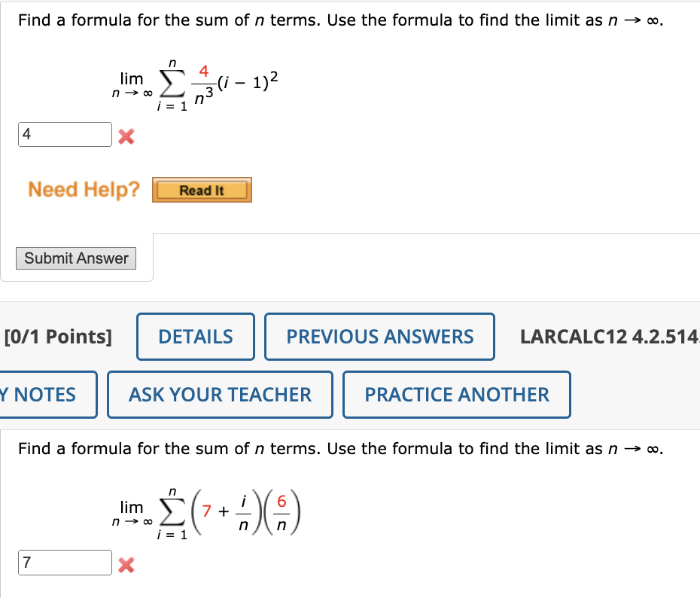View PREVIOUS ANSWERS for this question
This screenshot has height=598, width=700.
tap(379, 336)
